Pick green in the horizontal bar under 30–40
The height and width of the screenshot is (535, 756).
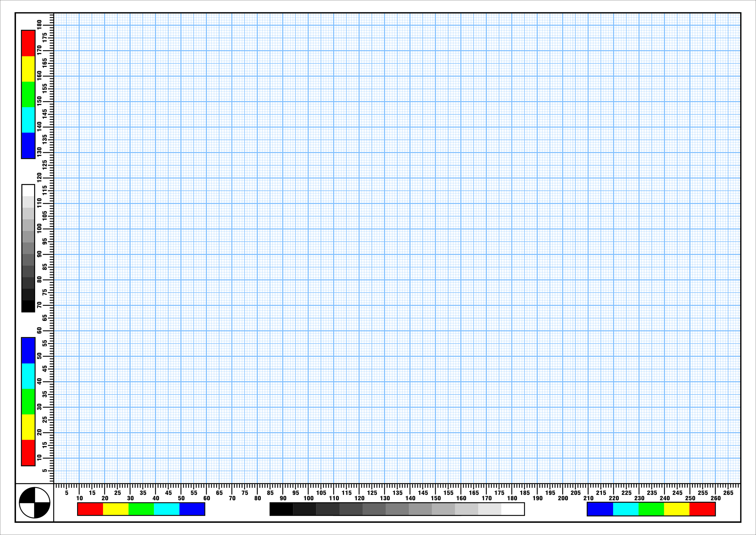(141, 509)
